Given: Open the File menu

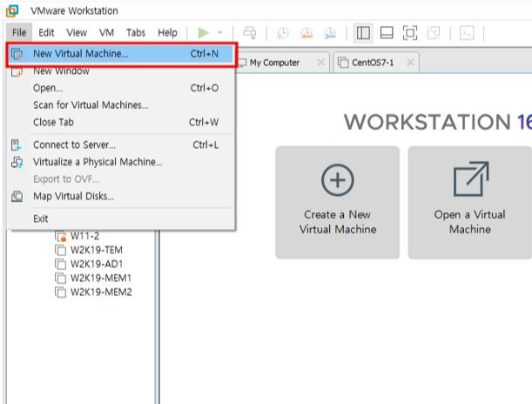Looking at the screenshot, I should pyautogui.click(x=19, y=32).
